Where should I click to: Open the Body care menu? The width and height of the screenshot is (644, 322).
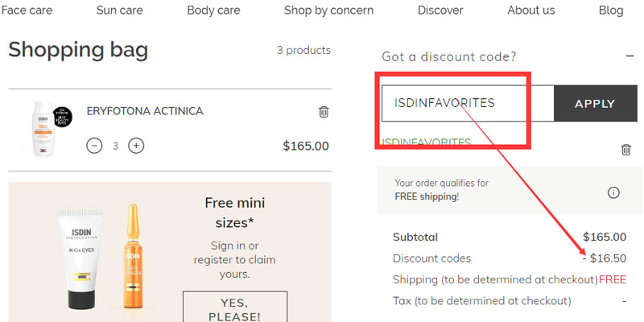tap(213, 10)
